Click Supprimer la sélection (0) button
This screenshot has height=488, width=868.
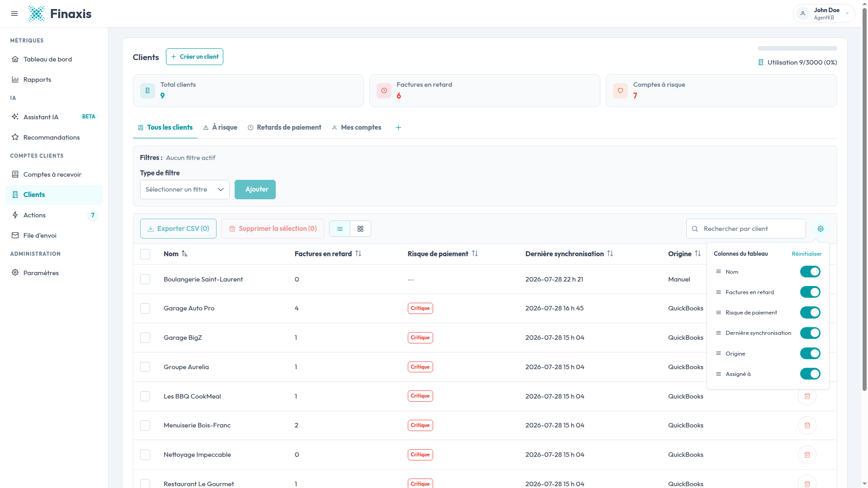[273, 229]
